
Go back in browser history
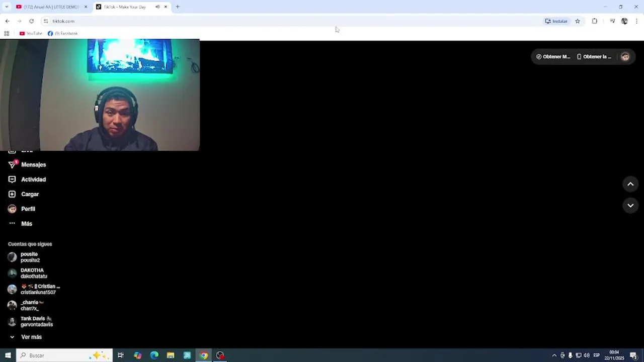(7, 21)
